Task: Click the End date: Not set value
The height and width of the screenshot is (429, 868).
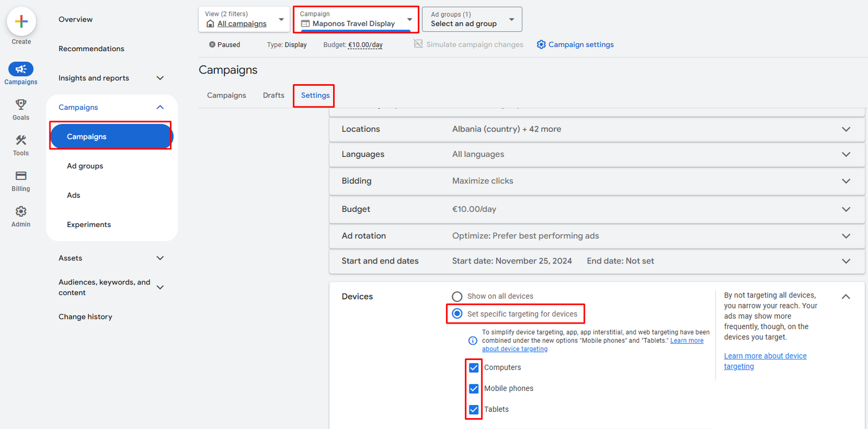Action: coord(620,261)
